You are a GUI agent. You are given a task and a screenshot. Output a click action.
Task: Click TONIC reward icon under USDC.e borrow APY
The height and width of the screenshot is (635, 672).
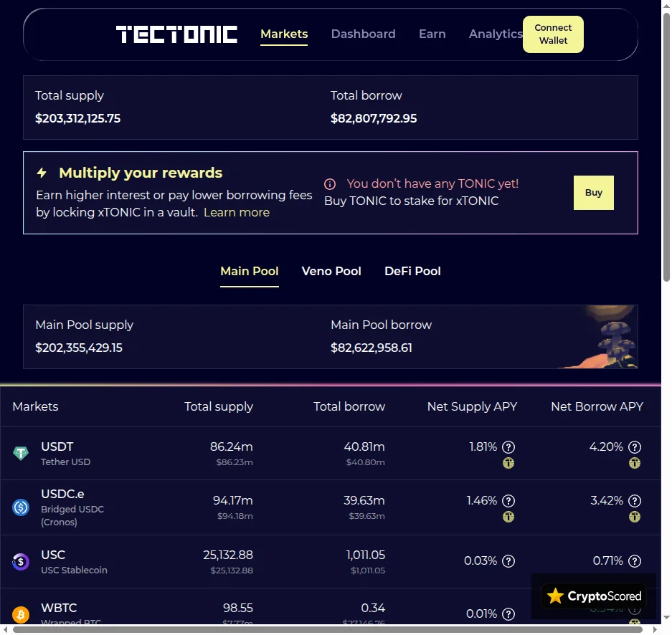[x=634, y=517]
